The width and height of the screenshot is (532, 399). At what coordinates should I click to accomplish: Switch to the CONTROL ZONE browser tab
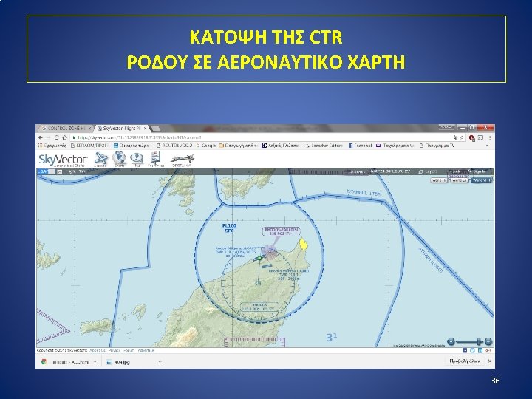point(64,129)
